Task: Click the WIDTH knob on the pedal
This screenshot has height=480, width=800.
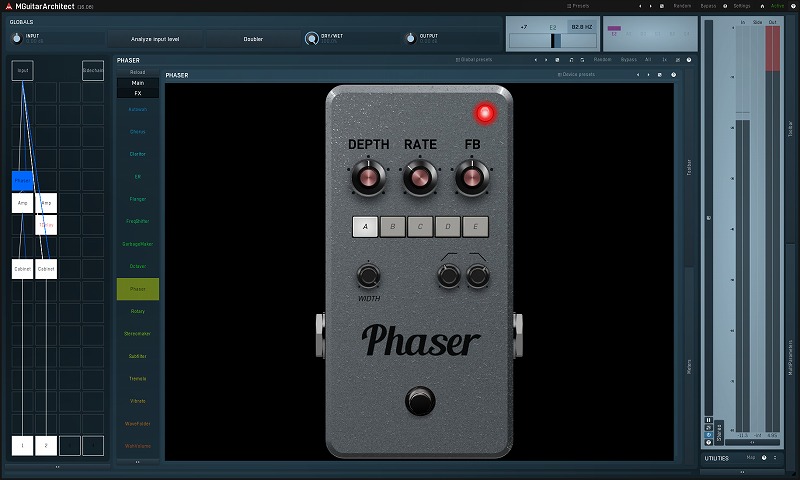Action: click(x=369, y=276)
